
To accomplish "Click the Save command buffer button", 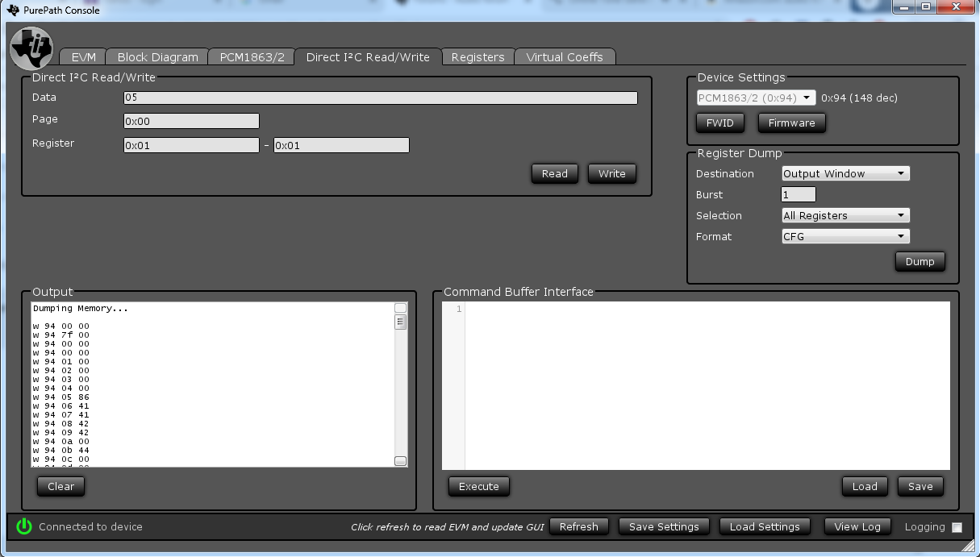I will tap(920, 486).
